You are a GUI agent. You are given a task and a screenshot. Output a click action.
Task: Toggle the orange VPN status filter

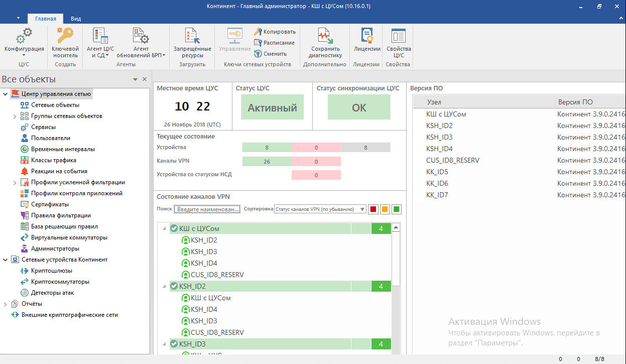click(385, 209)
